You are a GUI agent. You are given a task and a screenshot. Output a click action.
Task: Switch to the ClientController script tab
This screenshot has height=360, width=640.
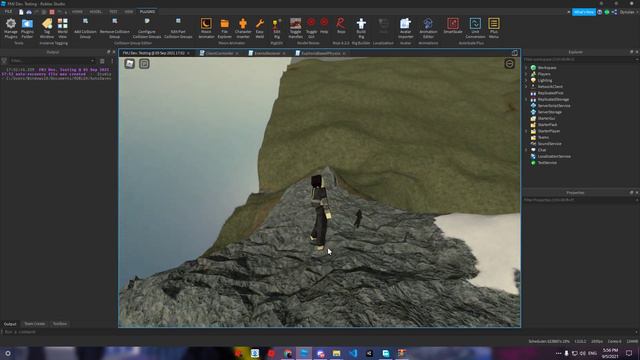[220, 53]
